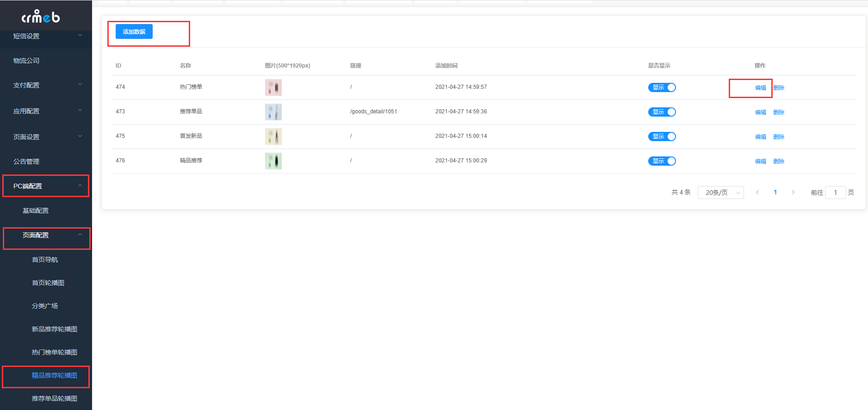
Task: Expand the 短信设置 sidebar menu
Action: pyautogui.click(x=46, y=36)
